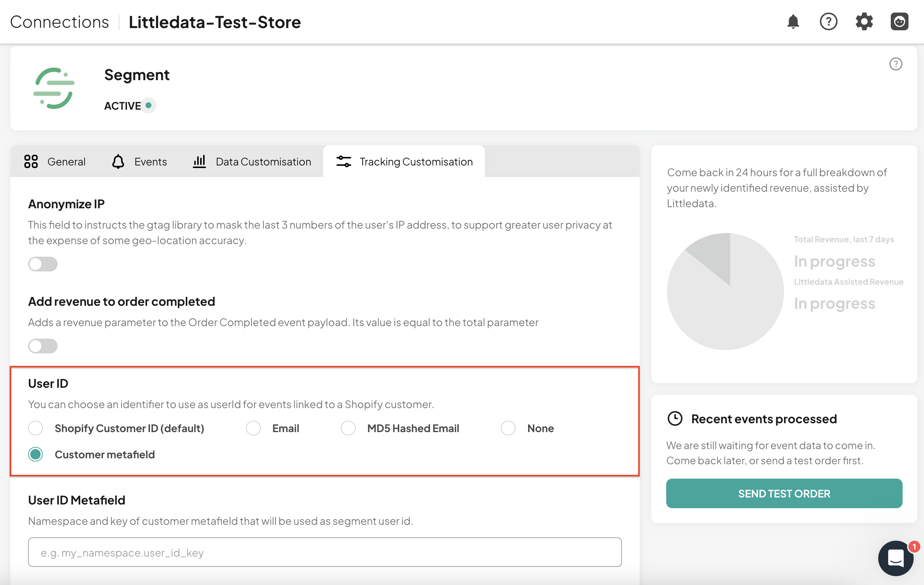Click the Recent events processed heading

[x=764, y=419]
